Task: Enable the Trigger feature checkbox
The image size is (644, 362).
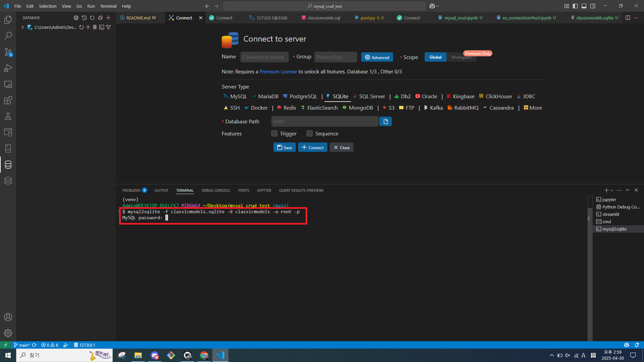Action: (274, 133)
